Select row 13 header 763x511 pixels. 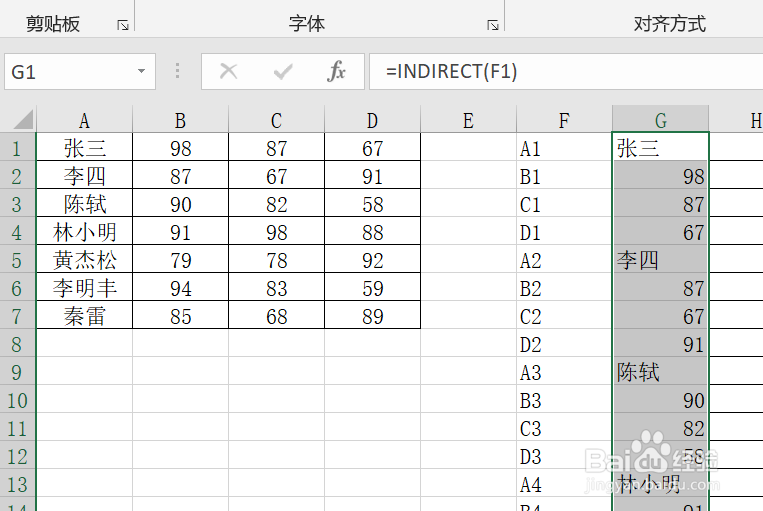(x=18, y=484)
